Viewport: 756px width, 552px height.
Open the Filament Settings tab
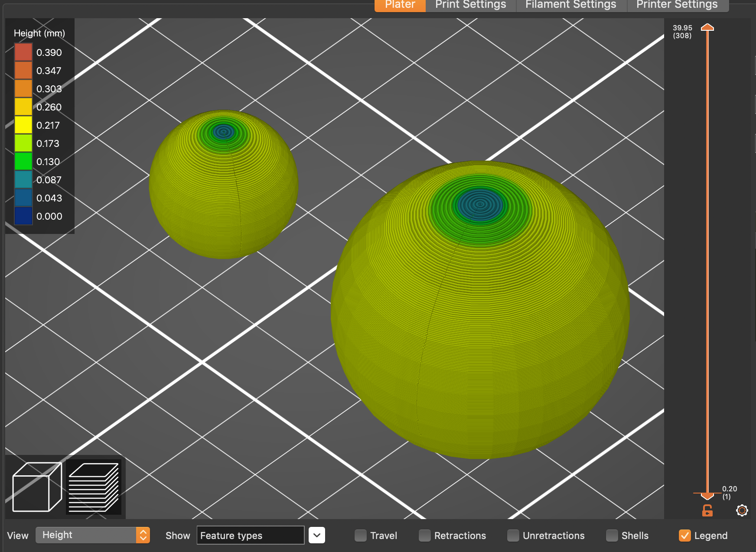(x=570, y=5)
